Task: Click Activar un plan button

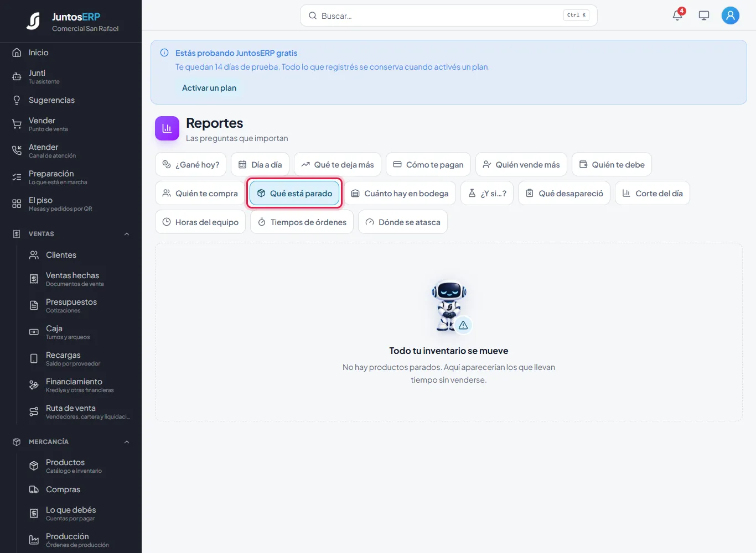Action: coord(209,88)
